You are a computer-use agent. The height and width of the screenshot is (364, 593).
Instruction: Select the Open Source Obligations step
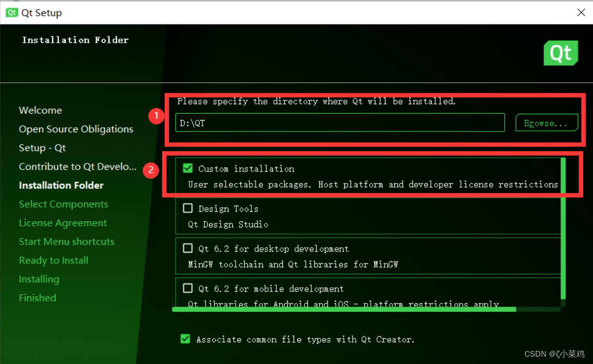click(x=76, y=129)
